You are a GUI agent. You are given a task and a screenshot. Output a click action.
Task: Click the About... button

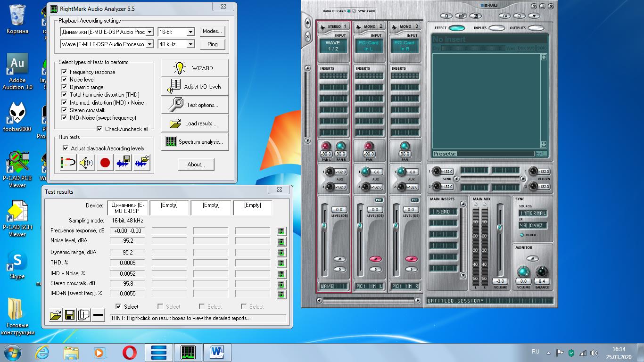196,165
